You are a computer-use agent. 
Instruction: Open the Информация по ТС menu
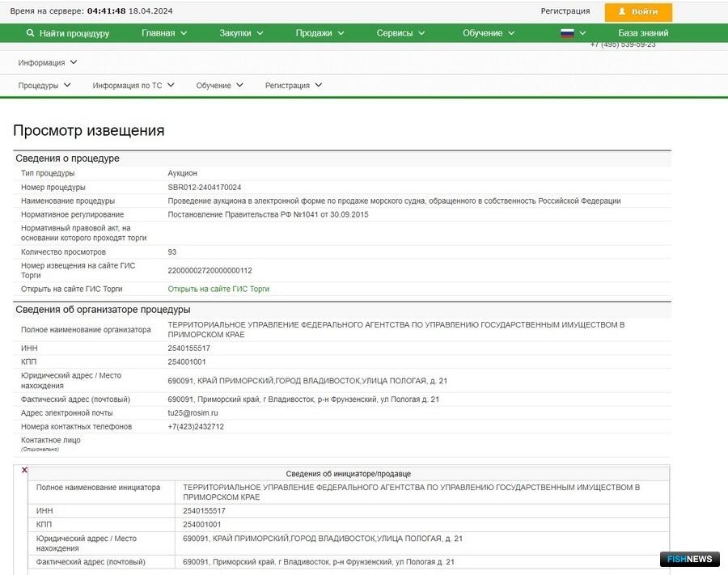point(127,86)
